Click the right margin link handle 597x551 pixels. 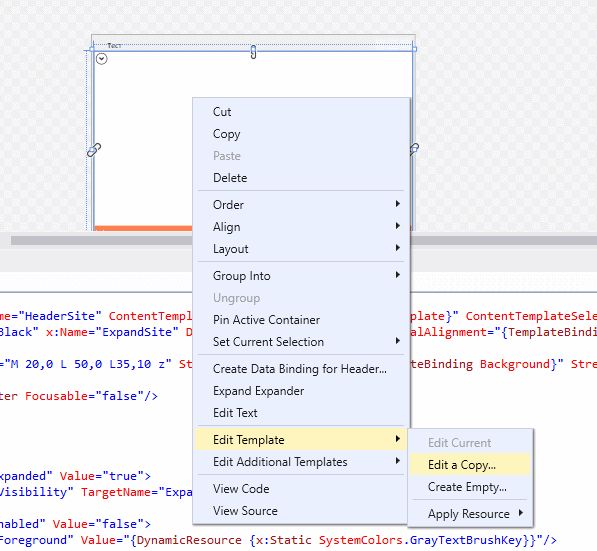414,149
